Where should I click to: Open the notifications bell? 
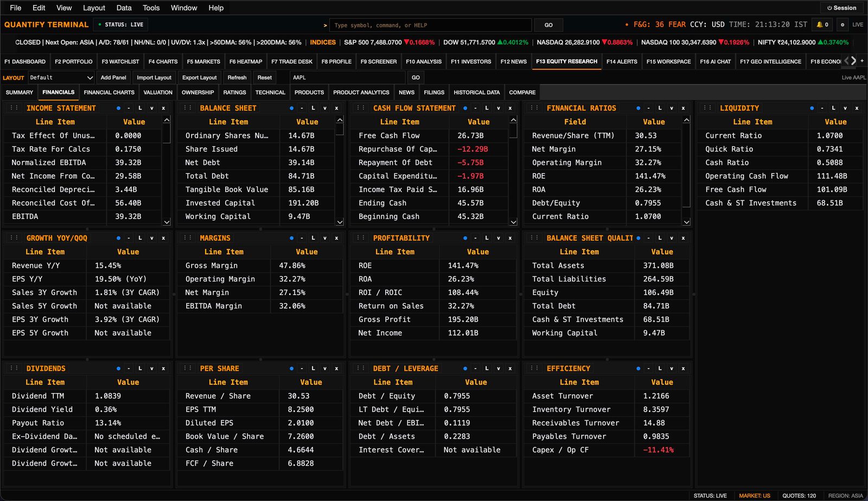tap(822, 24)
